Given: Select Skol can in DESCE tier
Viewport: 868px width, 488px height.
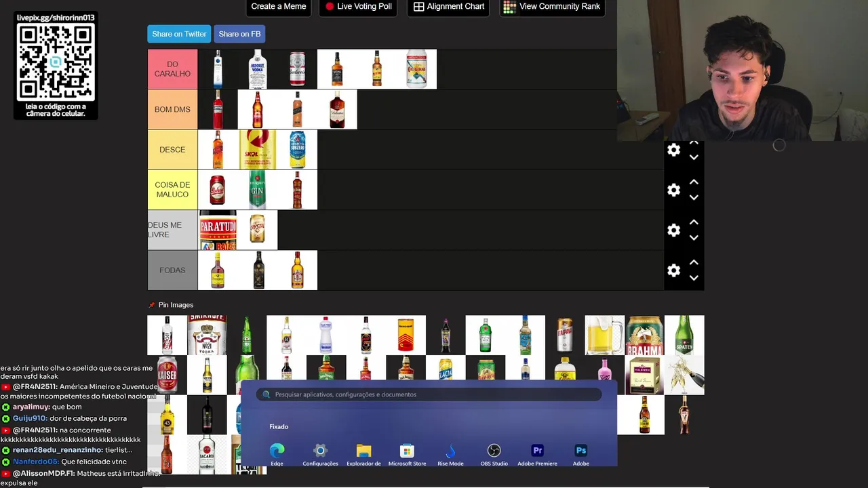Looking at the screenshot, I should [257, 149].
